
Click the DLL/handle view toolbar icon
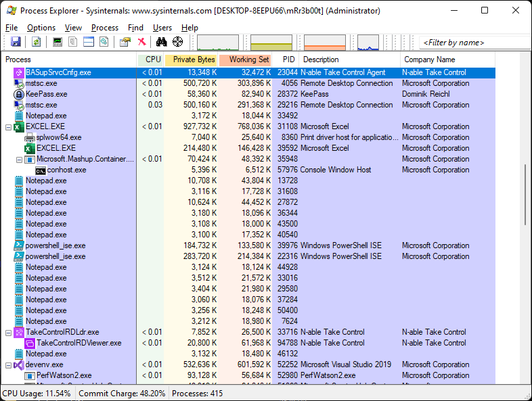[104, 42]
